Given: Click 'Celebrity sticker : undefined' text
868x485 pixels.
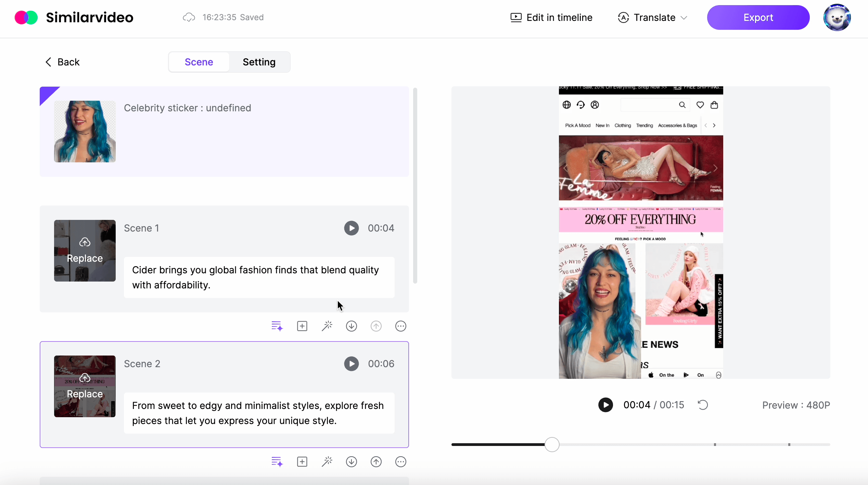Looking at the screenshot, I should (188, 108).
